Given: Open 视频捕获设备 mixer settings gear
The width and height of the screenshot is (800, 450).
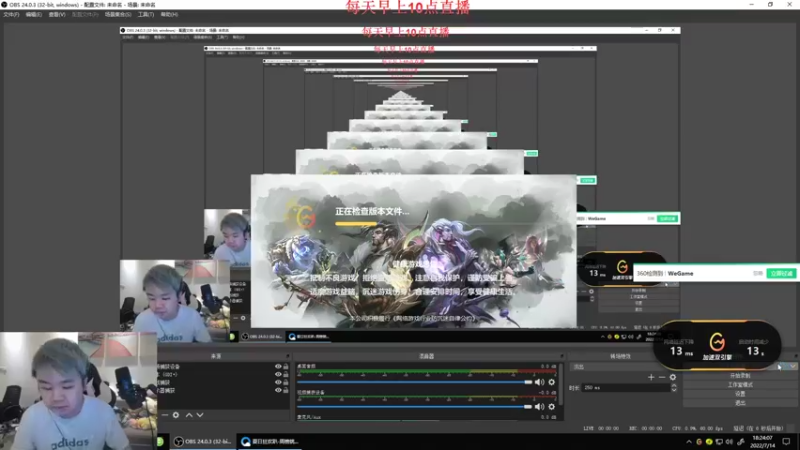Looking at the screenshot, I should pyautogui.click(x=552, y=407).
